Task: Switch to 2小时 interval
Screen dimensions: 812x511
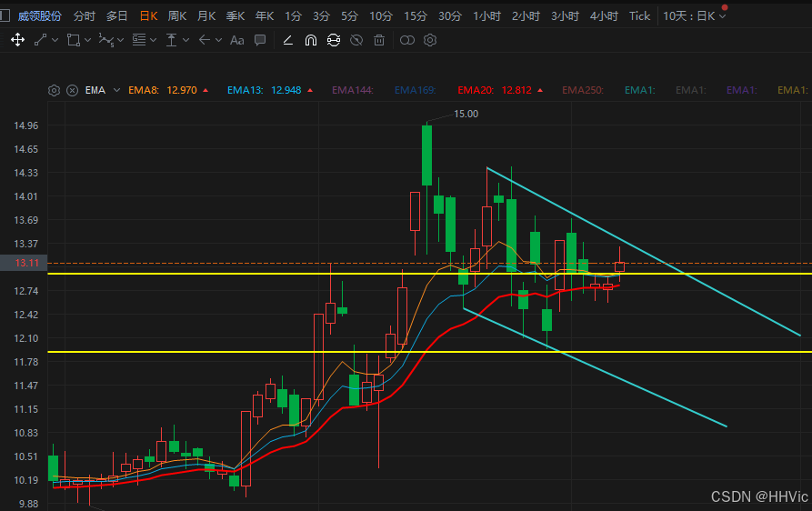Action: coord(526,16)
